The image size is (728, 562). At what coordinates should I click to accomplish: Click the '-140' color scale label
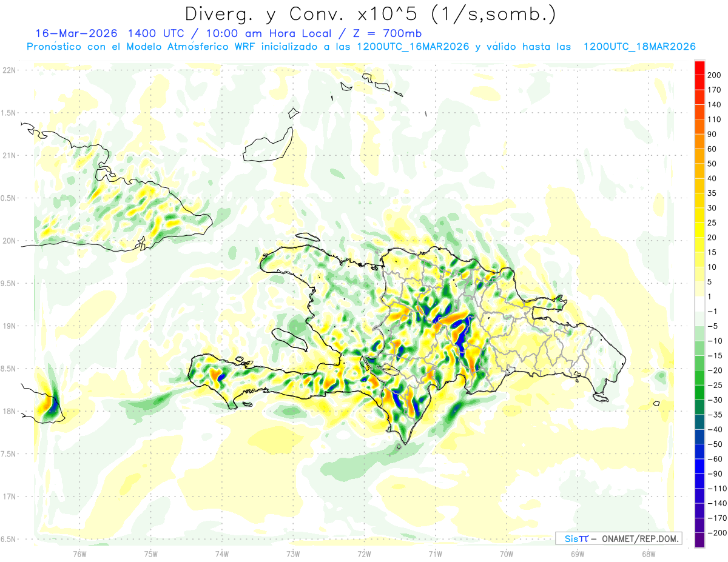point(716,504)
